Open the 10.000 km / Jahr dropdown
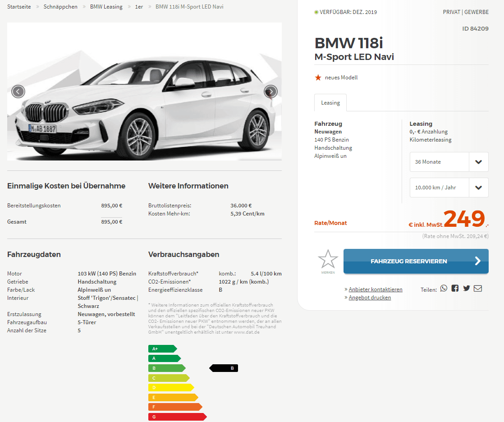 (x=449, y=188)
